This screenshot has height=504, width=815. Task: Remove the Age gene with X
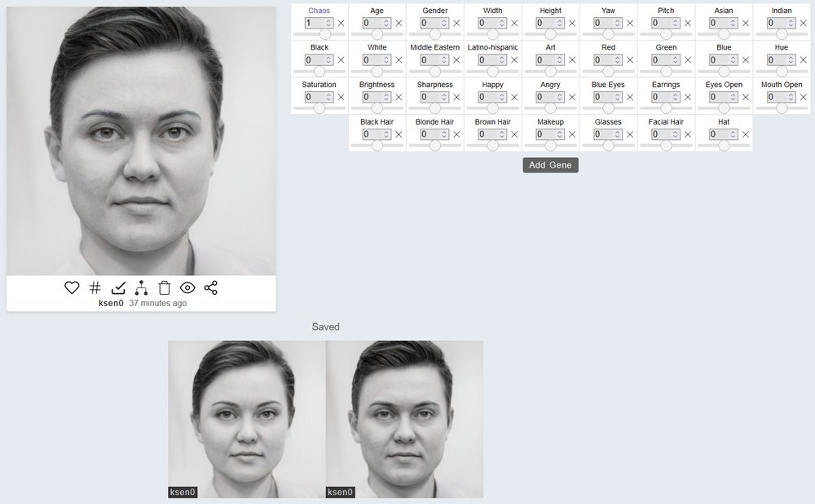coord(399,24)
